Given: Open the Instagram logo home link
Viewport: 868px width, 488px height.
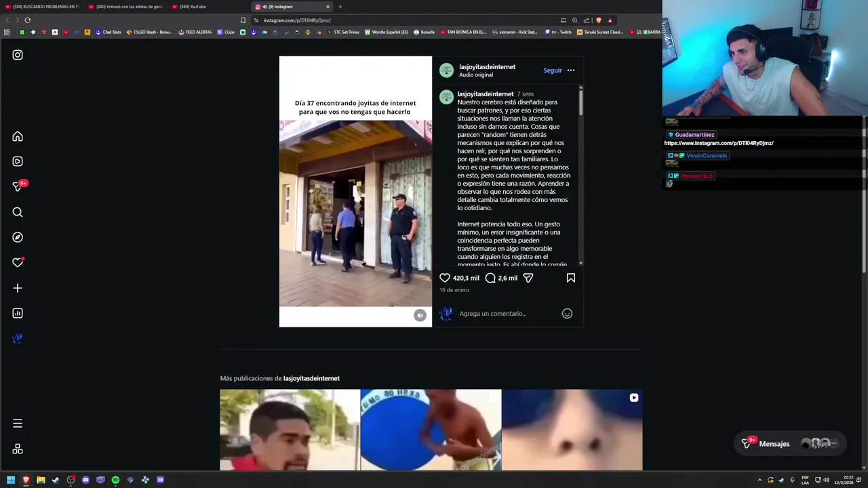Looking at the screenshot, I should pyautogui.click(x=18, y=55).
